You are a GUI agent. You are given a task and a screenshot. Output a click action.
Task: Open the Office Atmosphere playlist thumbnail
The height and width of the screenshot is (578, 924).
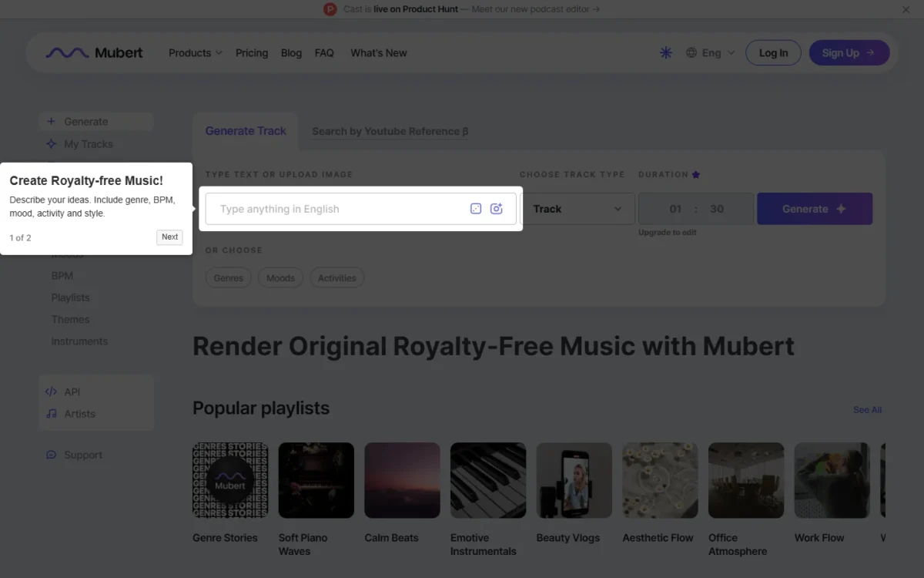746,480
